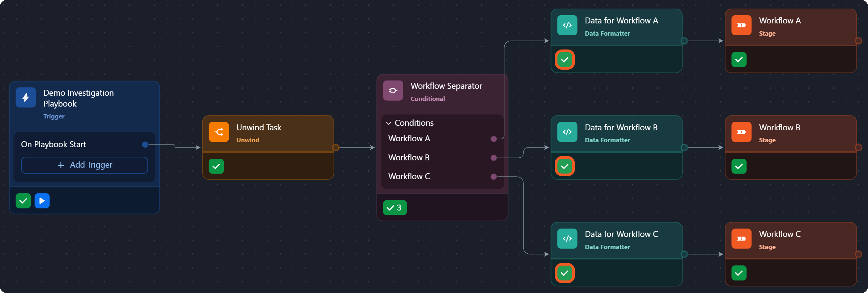The width and height of the screenshot is (868, 293).
Task: Click the On Playbook Start output port
Action: pos(145,145)
